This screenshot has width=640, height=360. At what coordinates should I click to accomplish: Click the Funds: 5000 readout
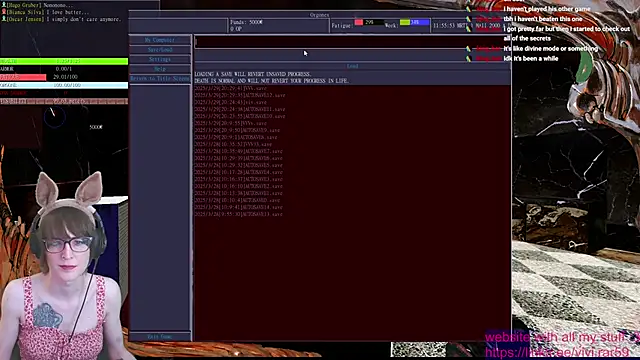tap(247, 22)
